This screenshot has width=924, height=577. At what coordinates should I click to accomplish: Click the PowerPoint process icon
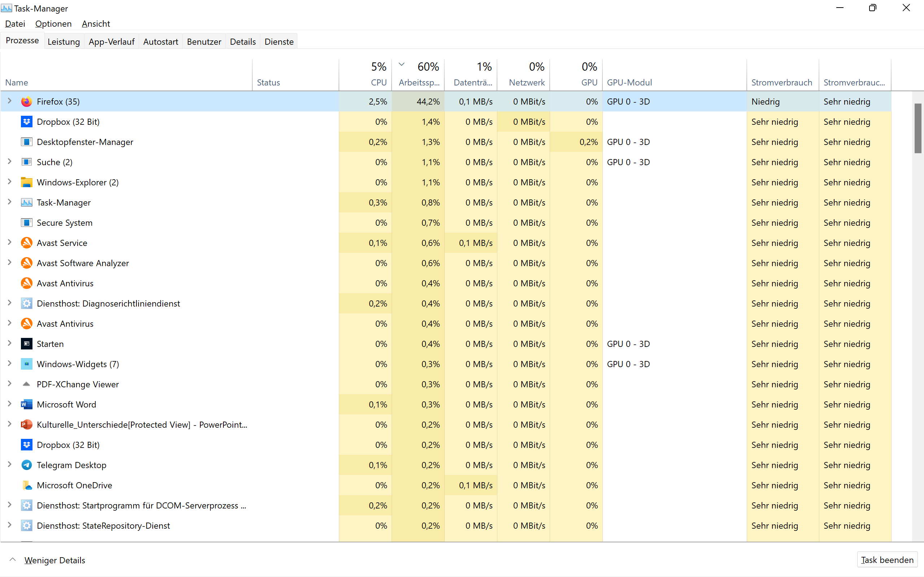point(26,425)
